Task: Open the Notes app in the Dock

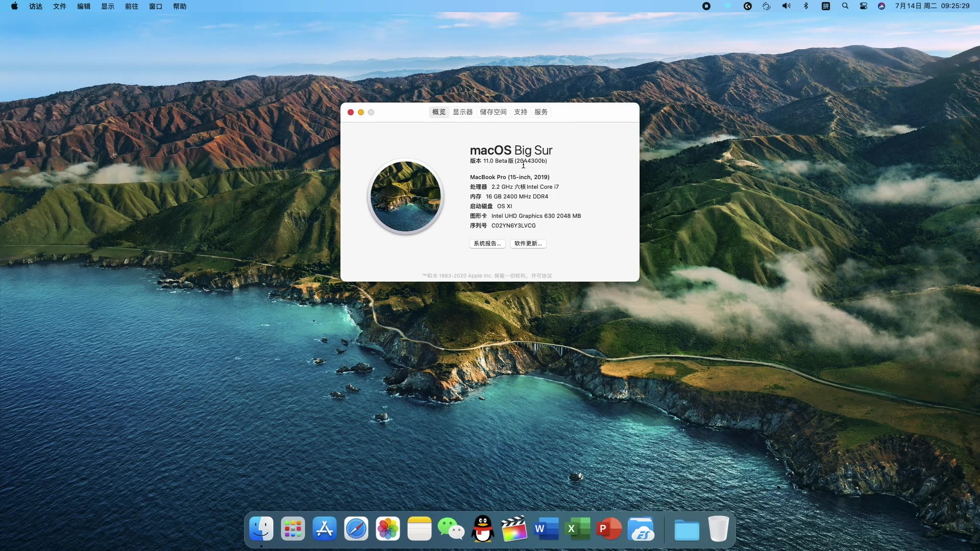Action: click(x=420, y=529)
